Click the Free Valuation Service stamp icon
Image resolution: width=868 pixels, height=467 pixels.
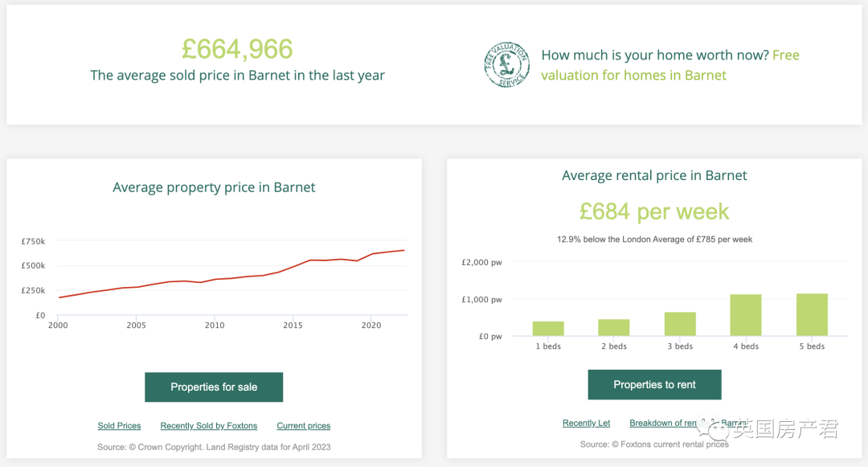(506, 65)
